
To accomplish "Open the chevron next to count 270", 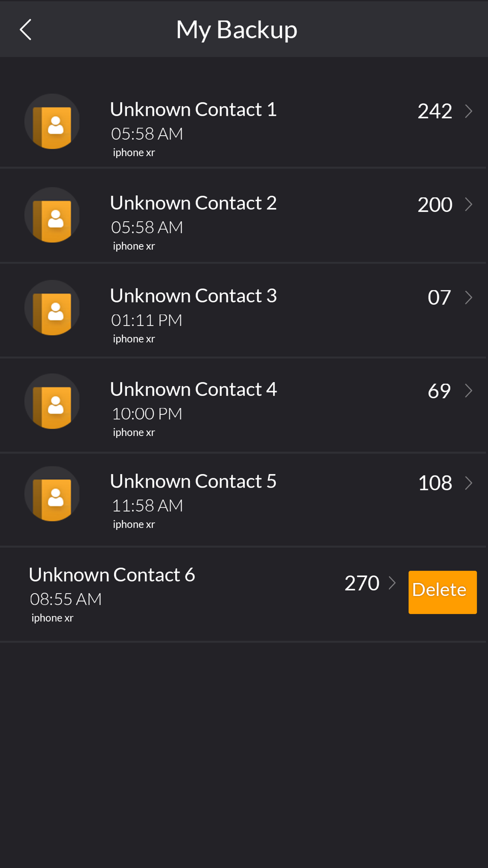I will point(392,583).
